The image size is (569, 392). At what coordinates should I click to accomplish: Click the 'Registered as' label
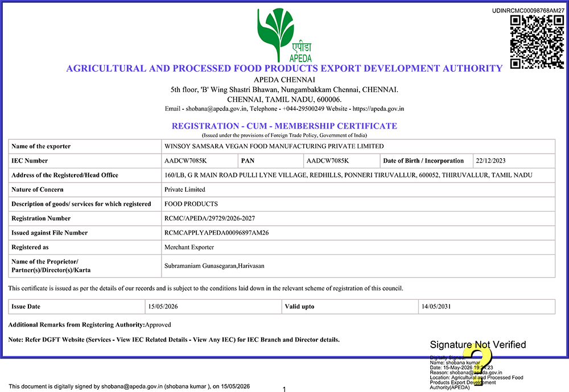[30, 247]
